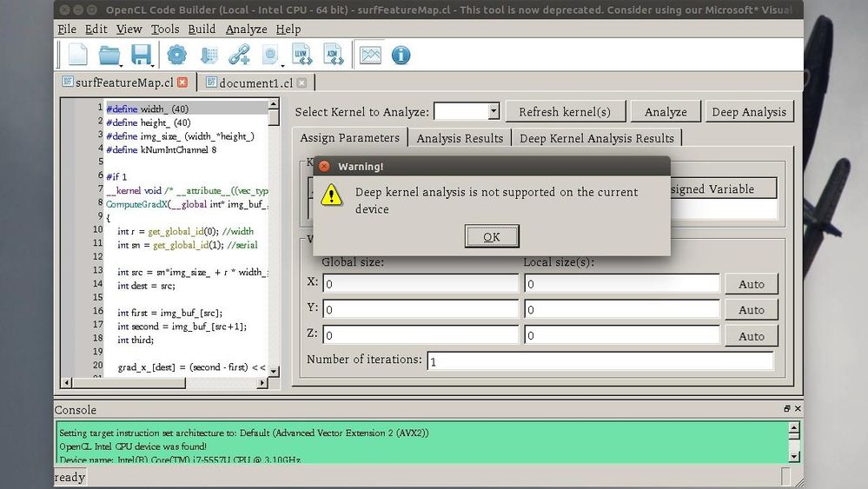
Task: Close the Console panel with the X icon
Action: 798,408
